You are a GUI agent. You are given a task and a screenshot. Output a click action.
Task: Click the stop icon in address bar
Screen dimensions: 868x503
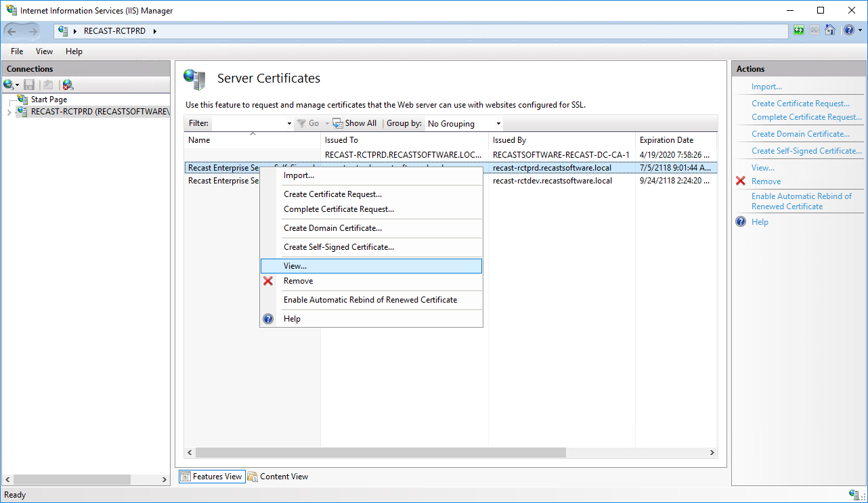(x=814, y=30)
